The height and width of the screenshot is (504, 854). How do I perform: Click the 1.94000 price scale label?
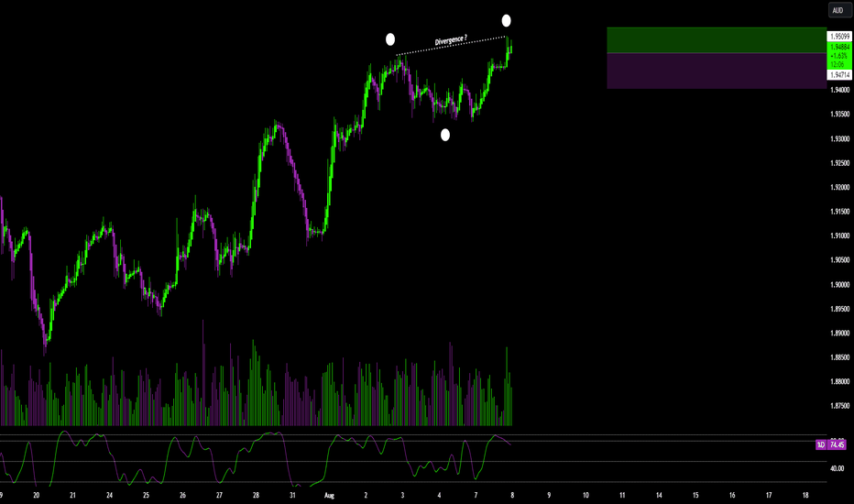click(840, 90)
